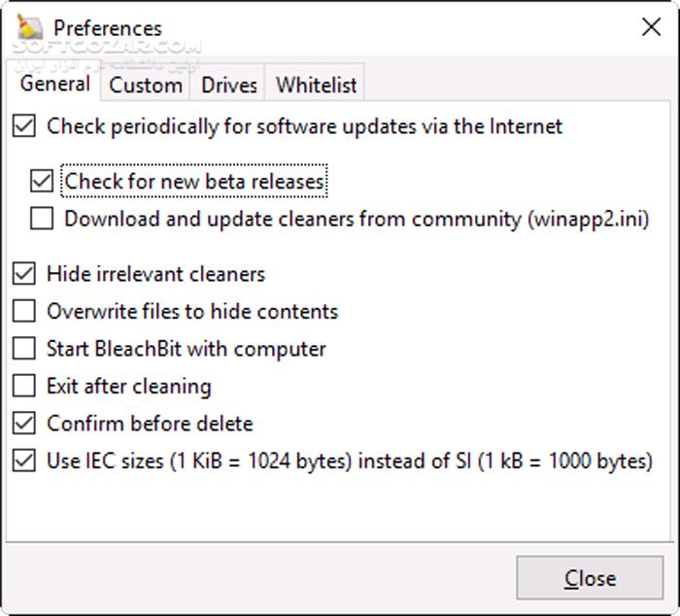
Task: Click the 'Start BleachBit with computer' label text
Action: click(186, 349)
